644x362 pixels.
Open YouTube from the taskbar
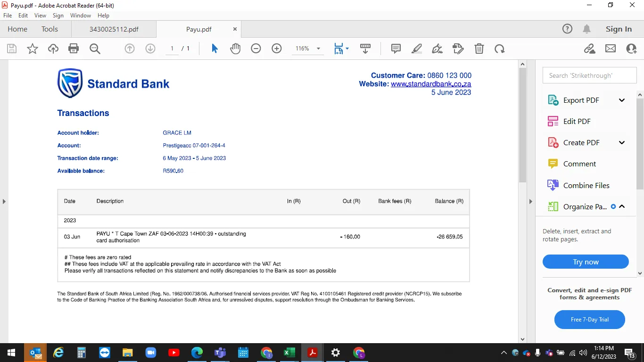click(x=173, y=353)
